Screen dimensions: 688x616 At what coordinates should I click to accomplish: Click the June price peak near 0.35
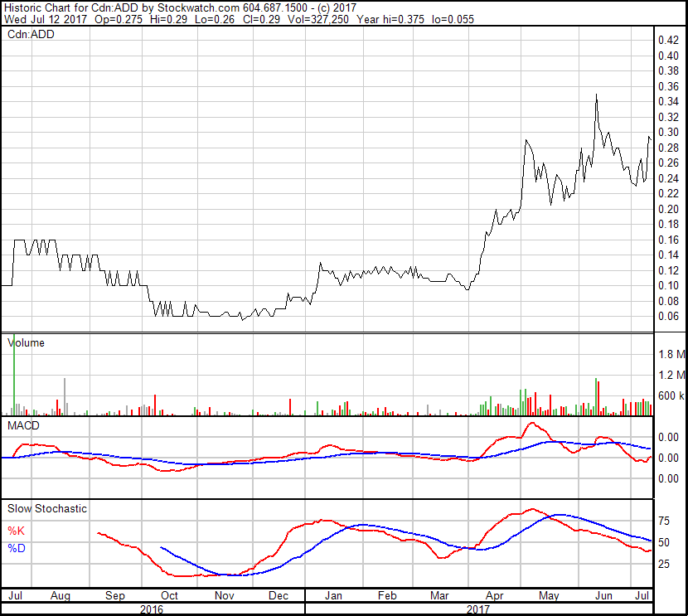click(x=596, y=95)
